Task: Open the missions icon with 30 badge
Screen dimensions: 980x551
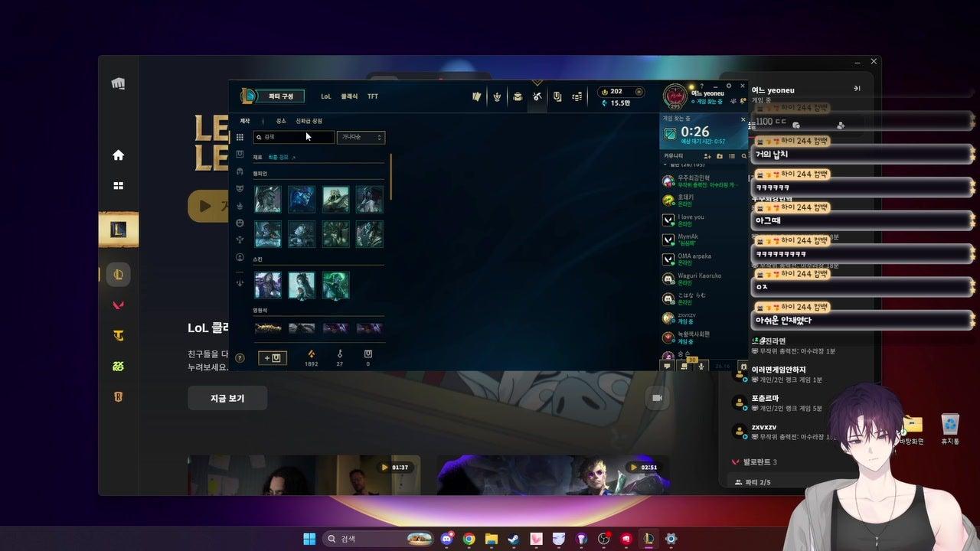Action: [684, 366]
